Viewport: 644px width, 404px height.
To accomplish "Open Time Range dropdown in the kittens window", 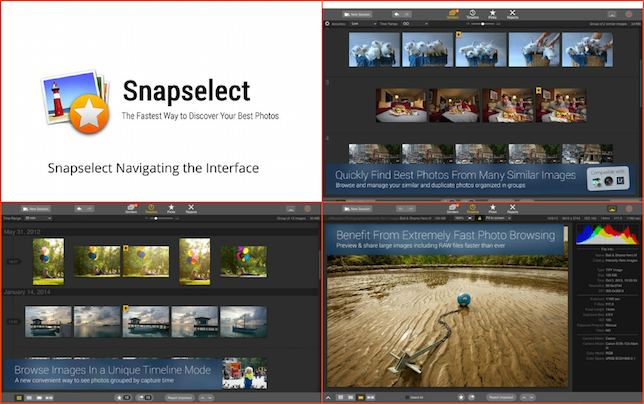I will pos(415,24).
